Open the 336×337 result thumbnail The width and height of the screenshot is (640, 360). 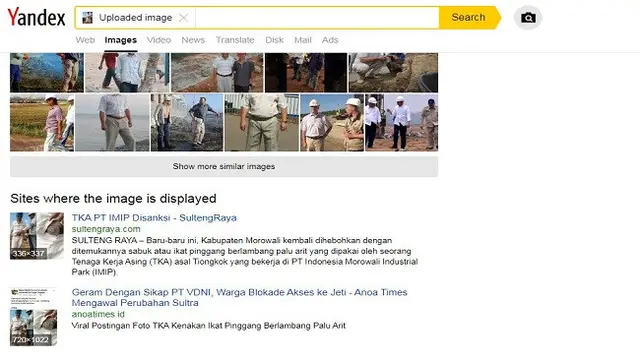pyautogui.click(x=37, y=236)
